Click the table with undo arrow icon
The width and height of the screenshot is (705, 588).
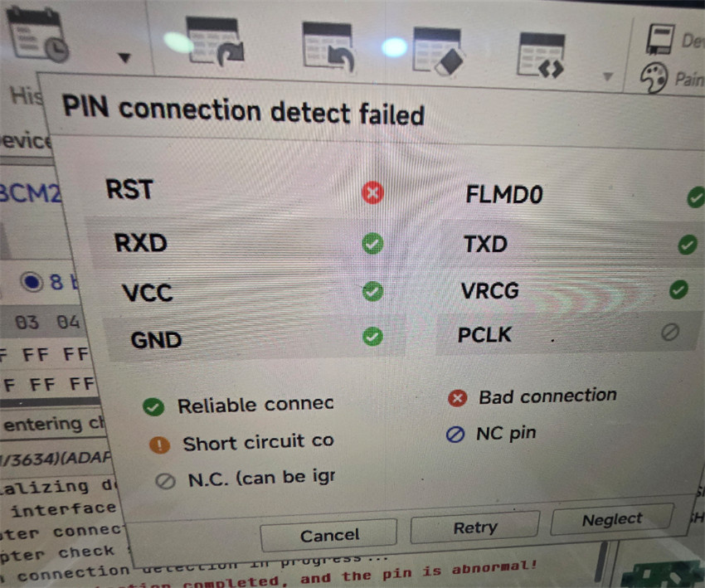point(328,46)
